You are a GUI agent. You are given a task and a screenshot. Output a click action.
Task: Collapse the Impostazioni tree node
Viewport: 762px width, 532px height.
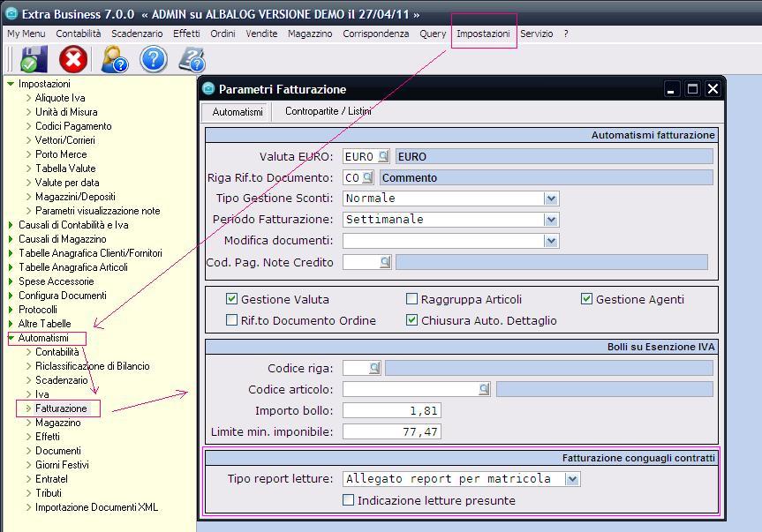pyautogui.click(x=11, y=84)
